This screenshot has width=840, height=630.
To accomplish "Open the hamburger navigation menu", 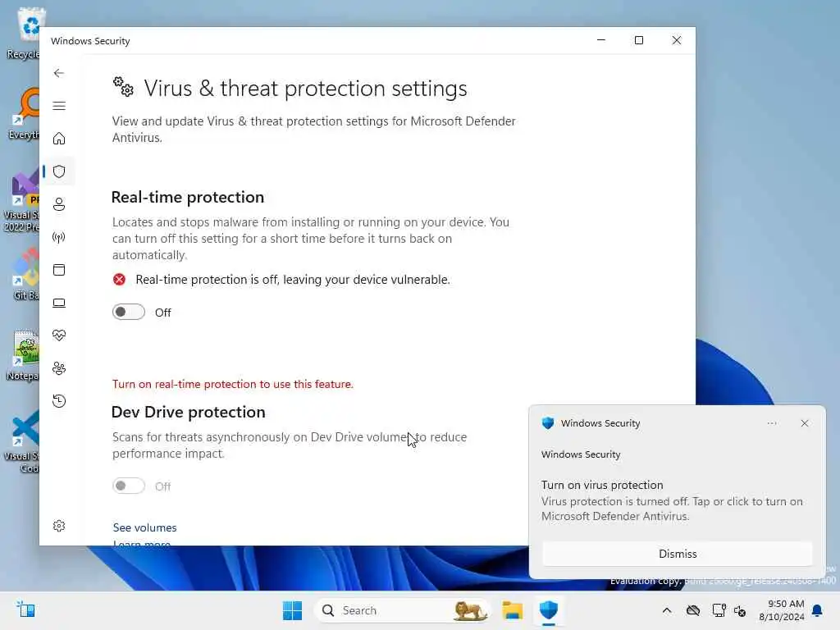I will [59, 106].
